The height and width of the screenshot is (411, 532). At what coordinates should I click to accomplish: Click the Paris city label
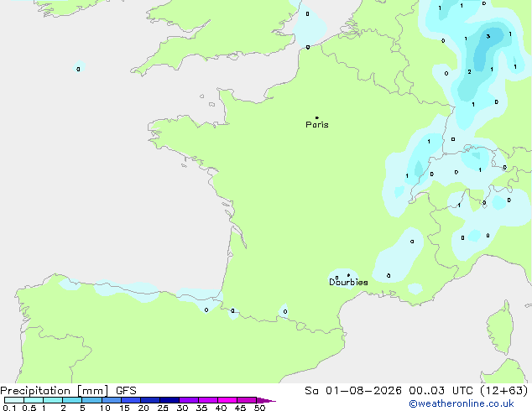[x=317, y=125]
